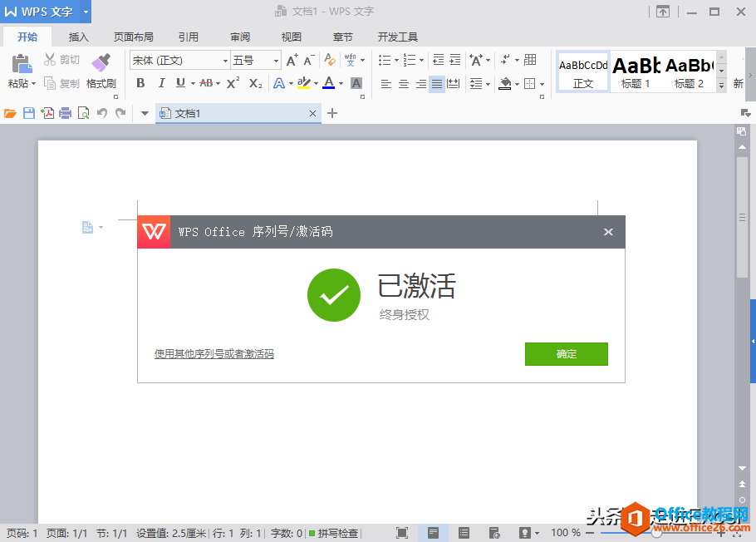The height and width of the screenshot is (542, 756).
Task: Increase paragraph indent
Action: pos(455,60)
